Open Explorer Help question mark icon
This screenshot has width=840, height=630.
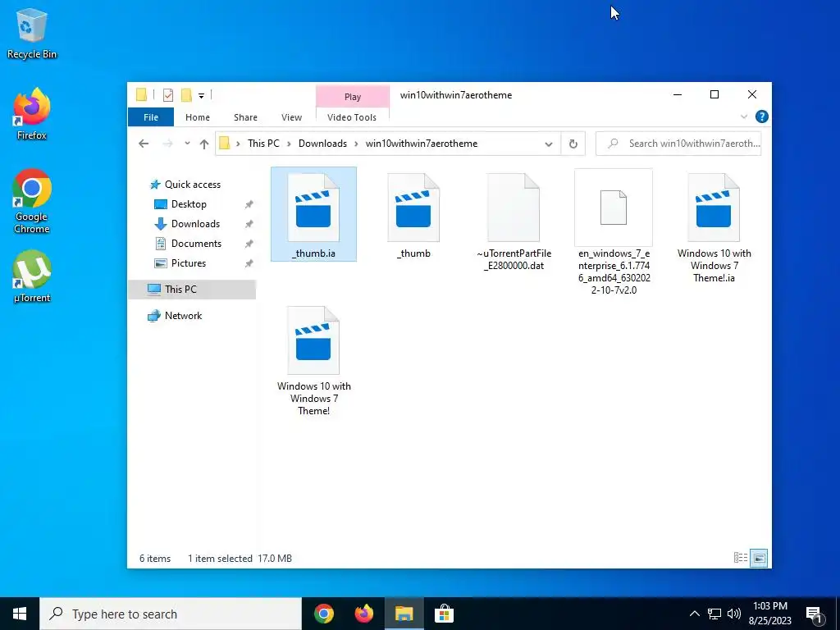pyautogui.click(x=761, y=116)
